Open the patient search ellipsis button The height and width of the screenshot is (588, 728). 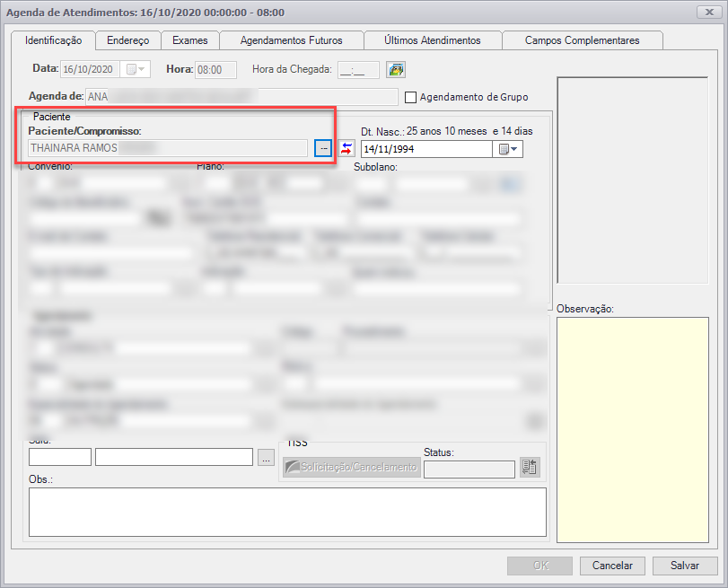[323, 148]
